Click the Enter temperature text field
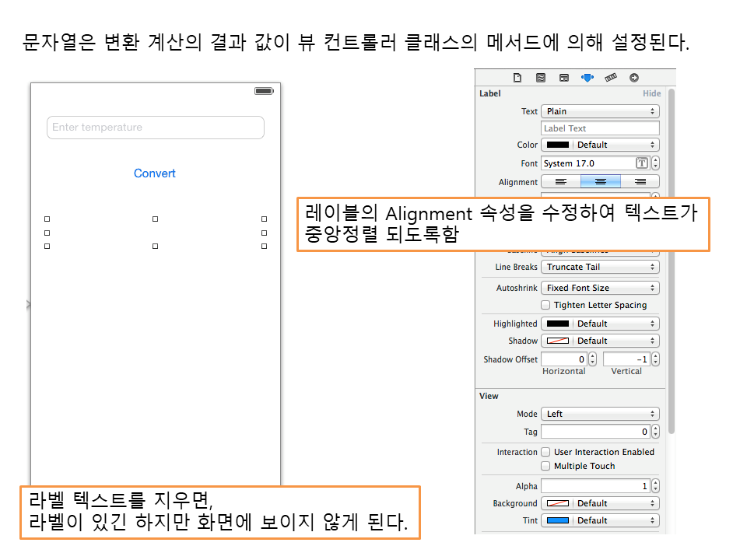Viewport: 747px width, 560px height. [x=156, y=128]
